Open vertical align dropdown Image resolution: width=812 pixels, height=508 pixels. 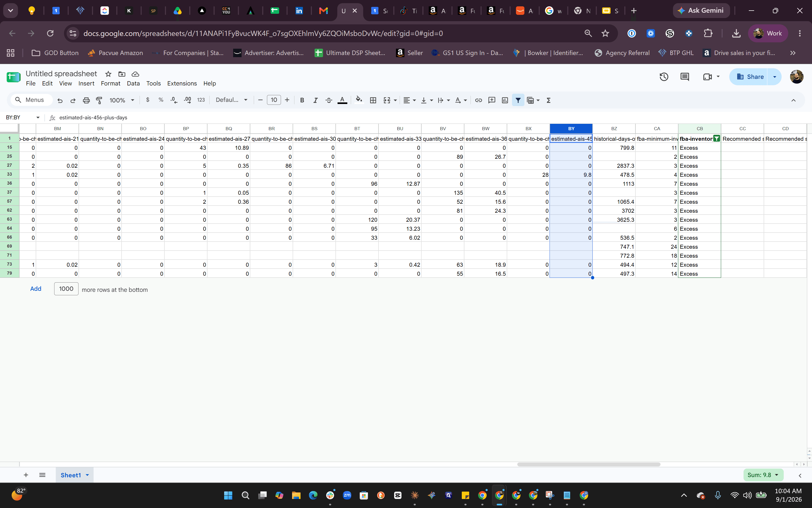(427, 100)
